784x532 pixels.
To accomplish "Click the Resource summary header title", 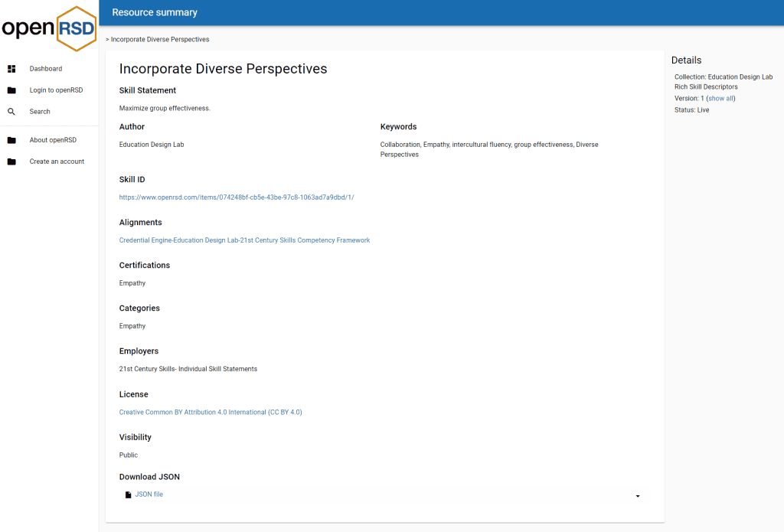I will (155, 12).
